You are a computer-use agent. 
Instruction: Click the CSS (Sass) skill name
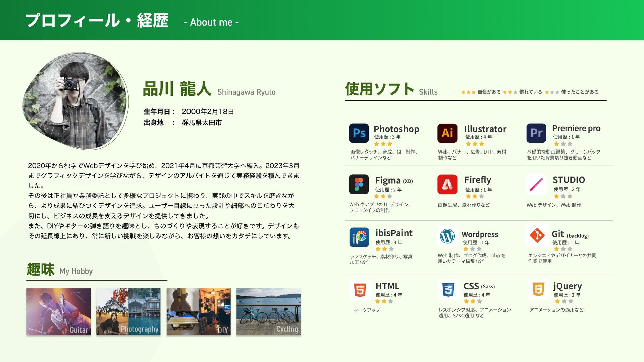coord(479,286)
